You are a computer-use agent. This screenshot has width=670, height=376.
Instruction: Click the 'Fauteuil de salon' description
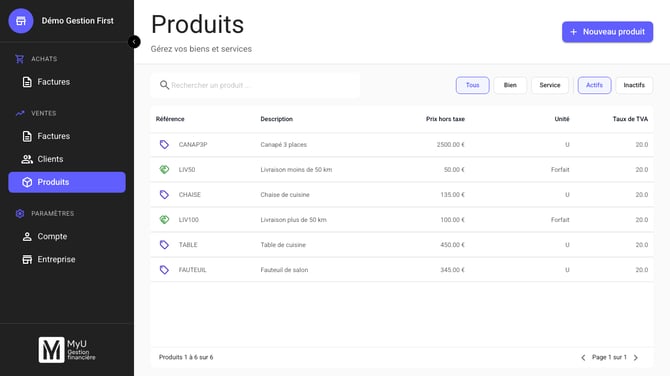pos(284,270)
